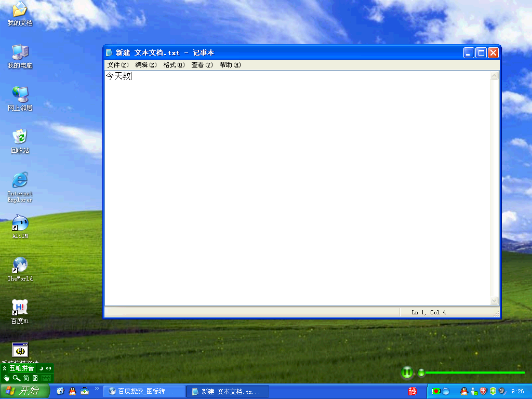This screenshot has width=532, height=399.
Task: Launch QQ penguin from quick launch
Action: pyautogui.click(x=72, y=391)
